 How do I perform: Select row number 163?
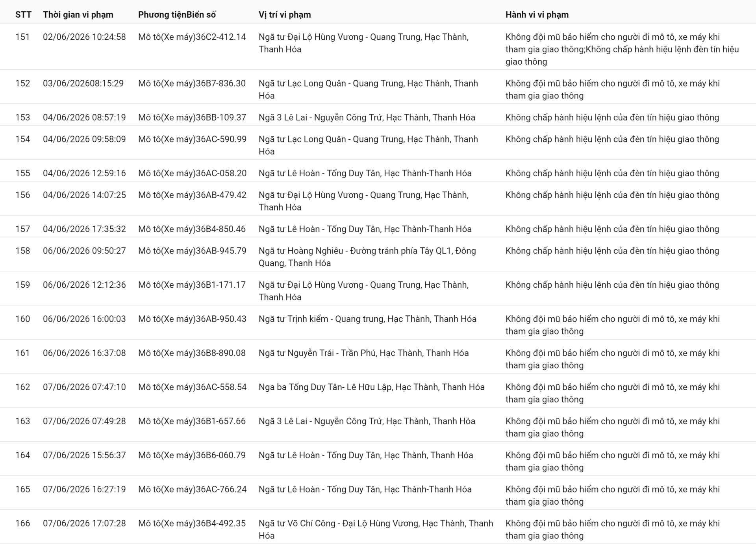(x=23, y=421)
